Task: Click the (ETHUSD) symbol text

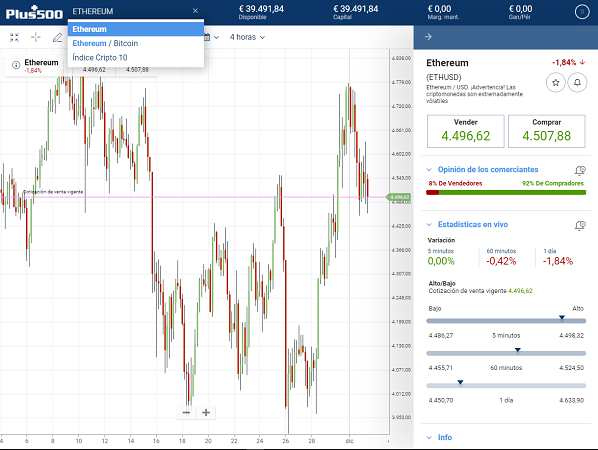Action: (444, 77)
